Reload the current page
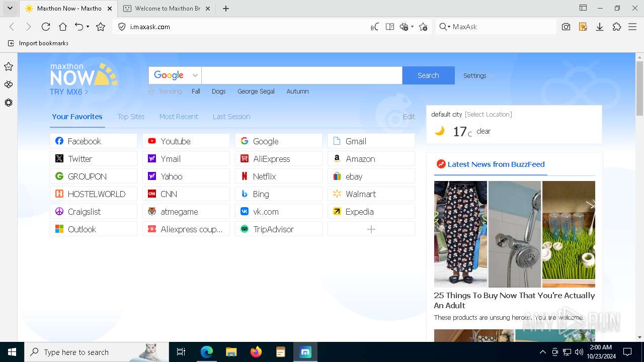This screenshot has width=644, height=362. pyautogui.click(x=46, y=27)
